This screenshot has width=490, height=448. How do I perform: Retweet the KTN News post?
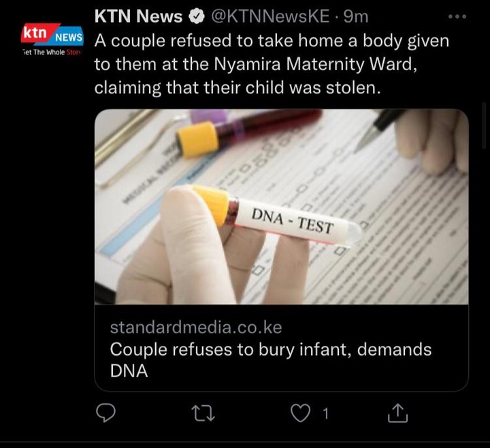pos(203,413)
